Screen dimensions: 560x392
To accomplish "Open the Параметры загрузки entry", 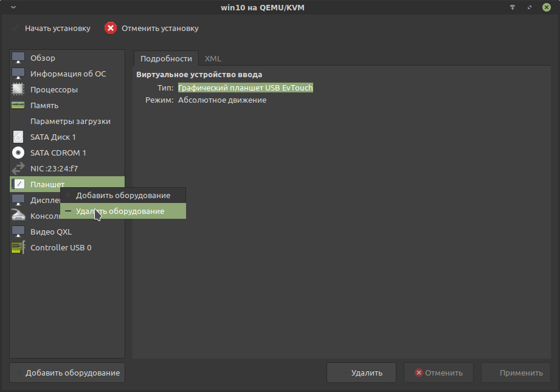I will (70, 121).
